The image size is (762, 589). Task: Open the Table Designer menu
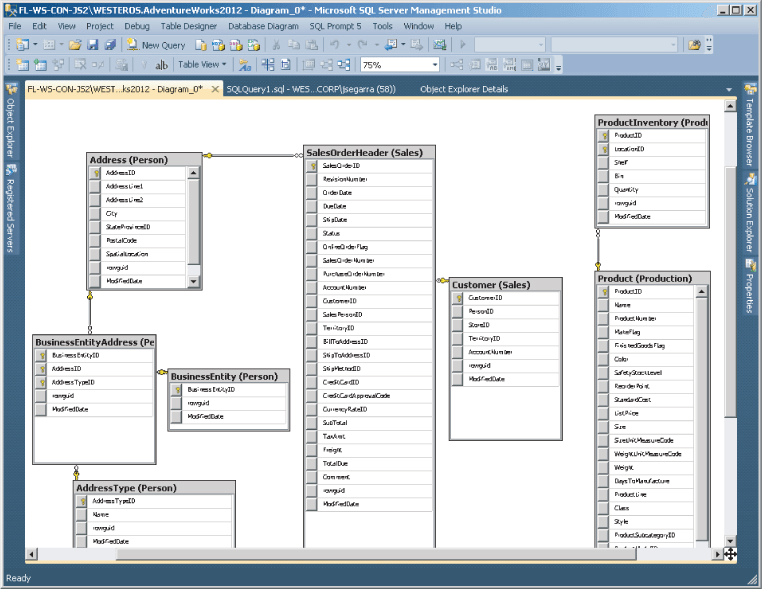[189, 26]
